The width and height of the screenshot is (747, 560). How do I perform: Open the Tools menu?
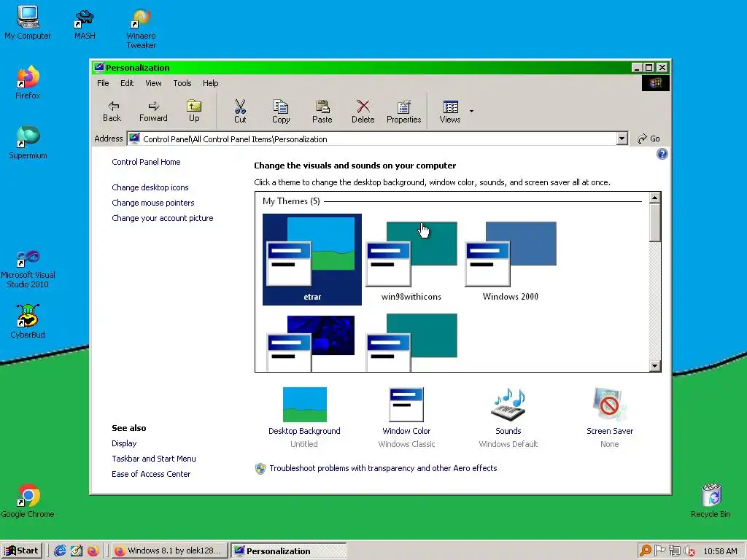182,83
